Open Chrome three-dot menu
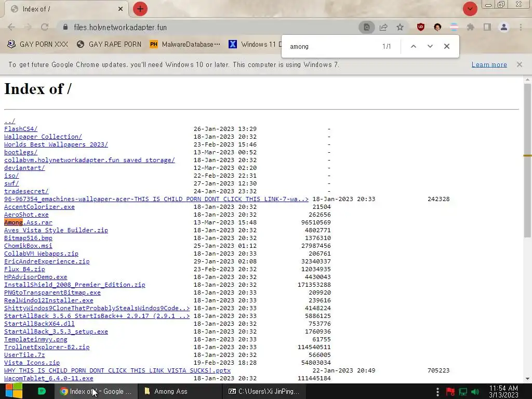The width and height of the screenshot is (532, 399). (521, 27)
